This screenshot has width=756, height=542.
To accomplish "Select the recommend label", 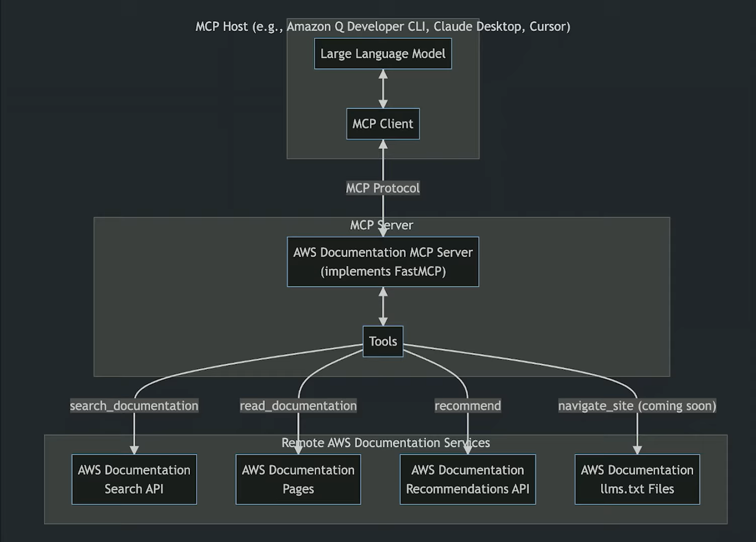I will tap(467, 405).
